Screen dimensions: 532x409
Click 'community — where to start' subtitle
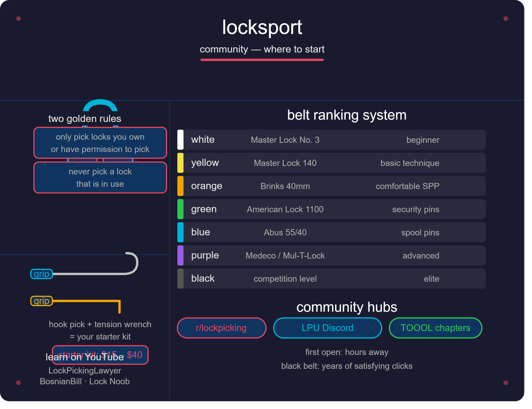click(262, 49)
